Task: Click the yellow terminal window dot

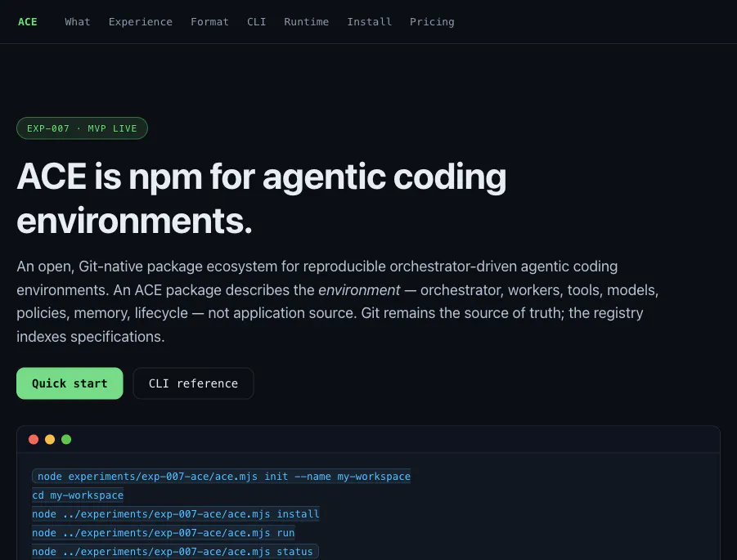Action: [50, 439]
